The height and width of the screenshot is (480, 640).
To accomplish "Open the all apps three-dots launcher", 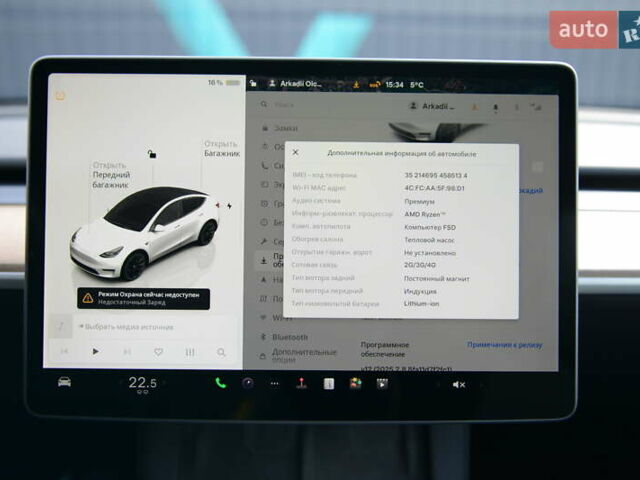I will point(274,383).
